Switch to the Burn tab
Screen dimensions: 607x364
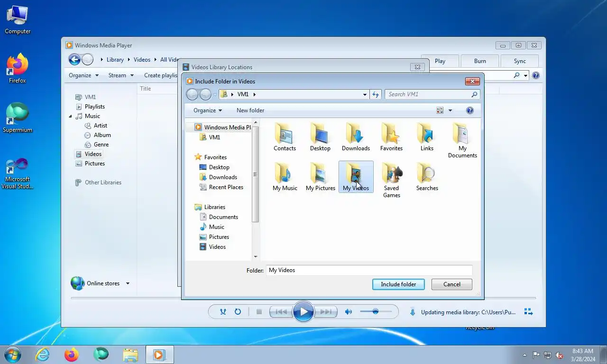tap(480, 61)
